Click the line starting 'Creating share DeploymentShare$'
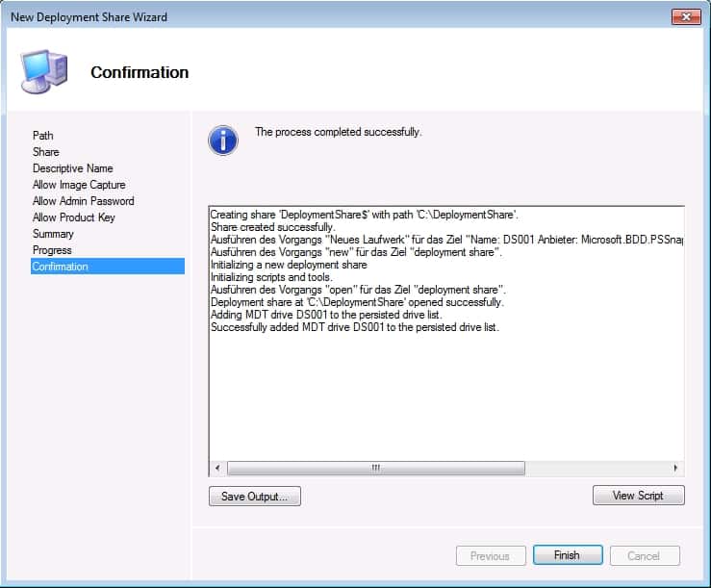The image size is (711, 588). pyautogui.click(x=364, y=215)
